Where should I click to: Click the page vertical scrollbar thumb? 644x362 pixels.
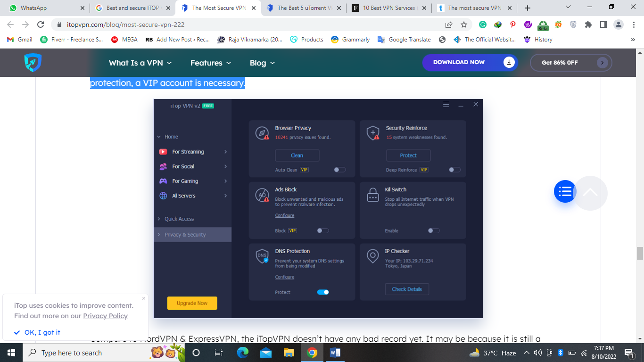(640, 253)
